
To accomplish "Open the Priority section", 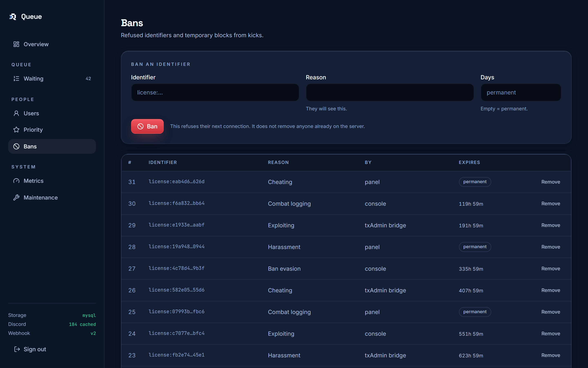I will coord(52,130).
